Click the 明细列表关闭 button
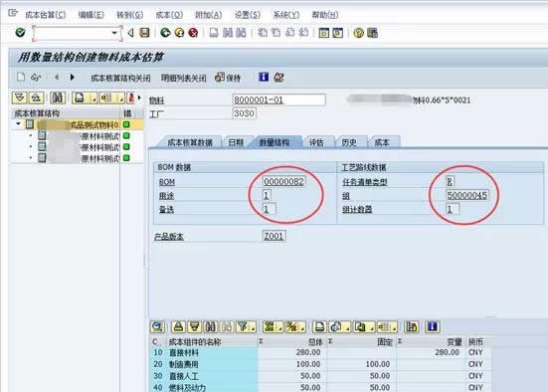The image size is (548, 392). [x=183, y=78]
